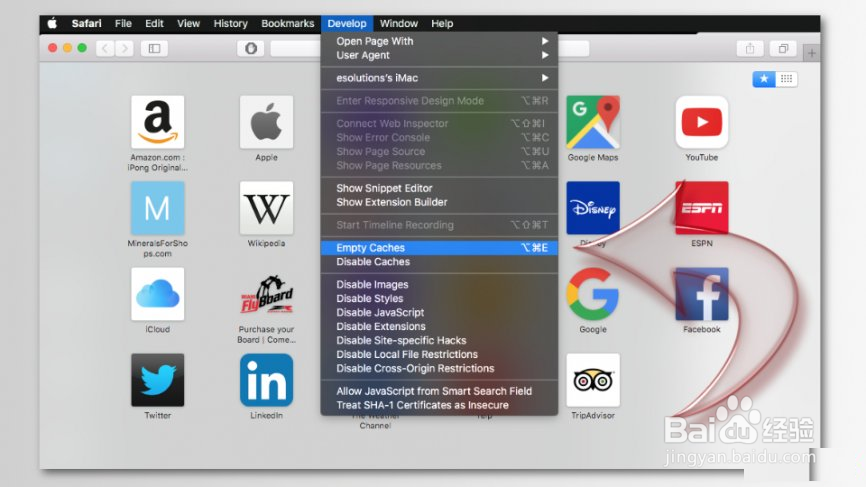The height and width of the screenshot is (487, 866).
Task: Open the TripAdvisor favorite
Action: click(593, 380)
